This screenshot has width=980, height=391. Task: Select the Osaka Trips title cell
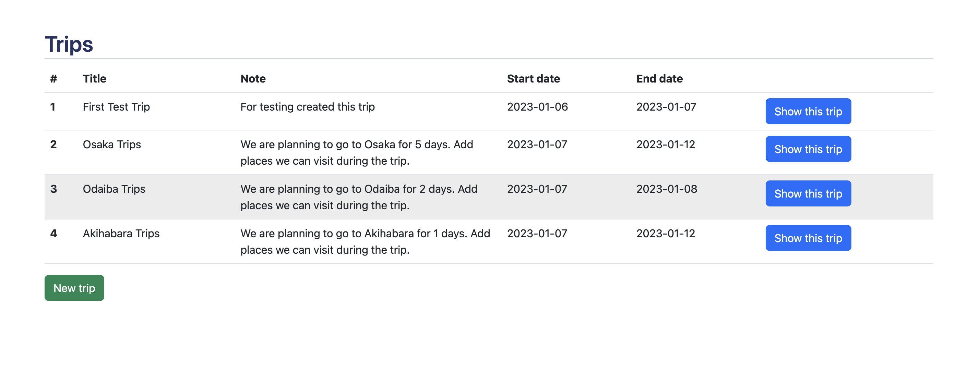[x=112, y=144]
